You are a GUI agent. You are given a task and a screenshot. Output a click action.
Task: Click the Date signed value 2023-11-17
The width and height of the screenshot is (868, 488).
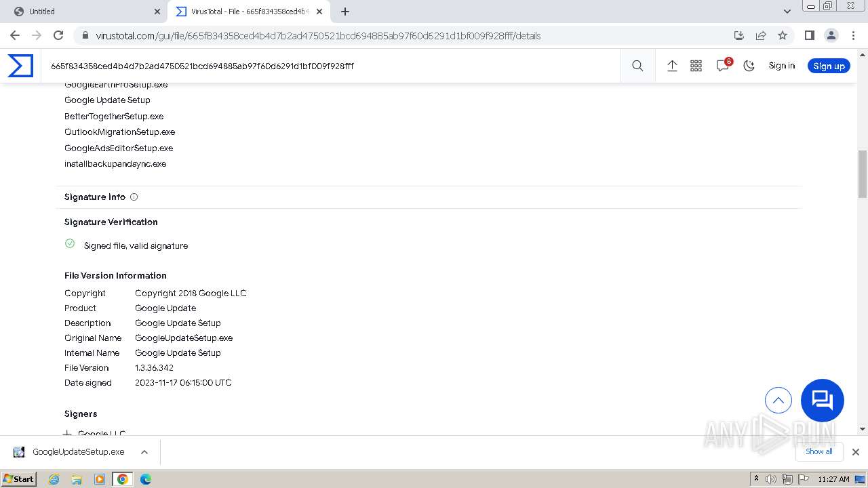coord(183,383)
